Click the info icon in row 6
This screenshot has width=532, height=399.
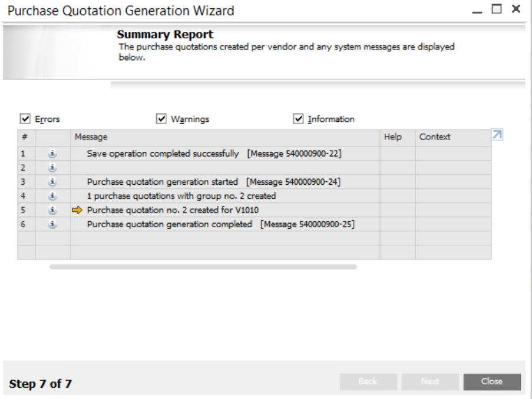pos(52,224)
